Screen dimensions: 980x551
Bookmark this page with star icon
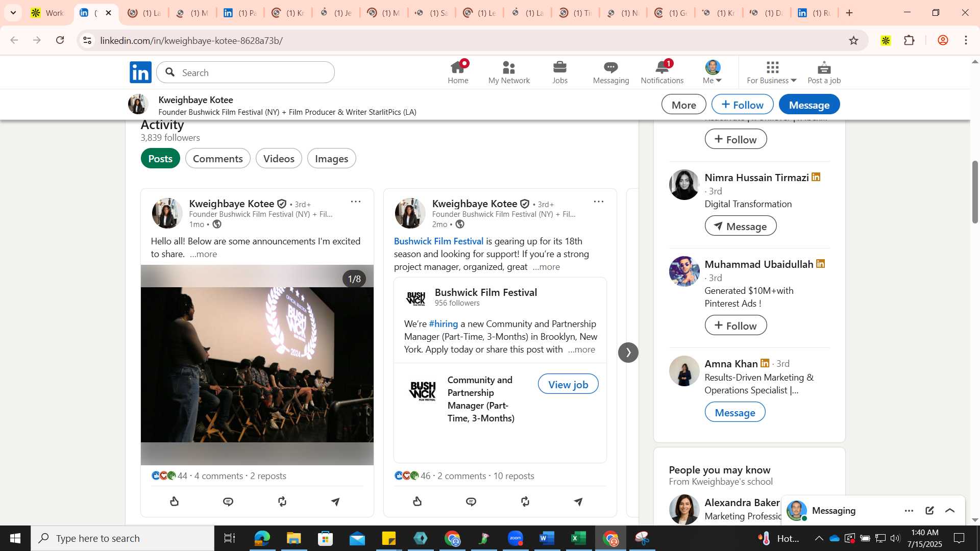click(853, 40)
